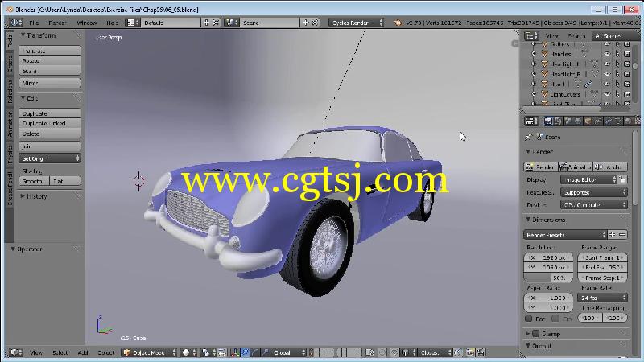Screen dimensions: 644x362
Task: Open the mesh Data properties tab
Action: tap(618, 121)
